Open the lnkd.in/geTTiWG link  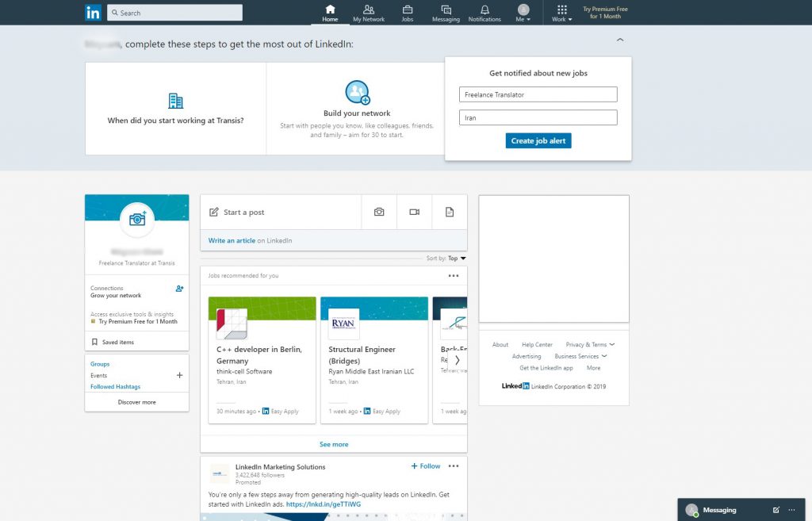tap(324, 504)
